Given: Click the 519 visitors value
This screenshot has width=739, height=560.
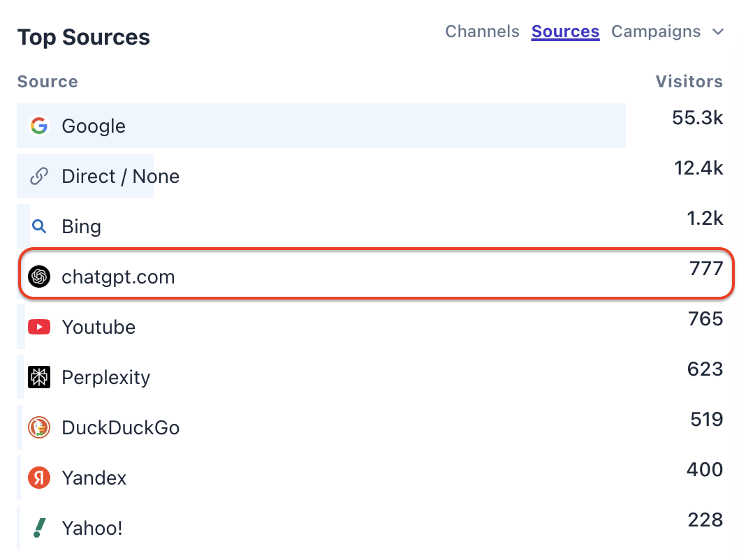Looking at the screenshot, I should click(706, 420).
